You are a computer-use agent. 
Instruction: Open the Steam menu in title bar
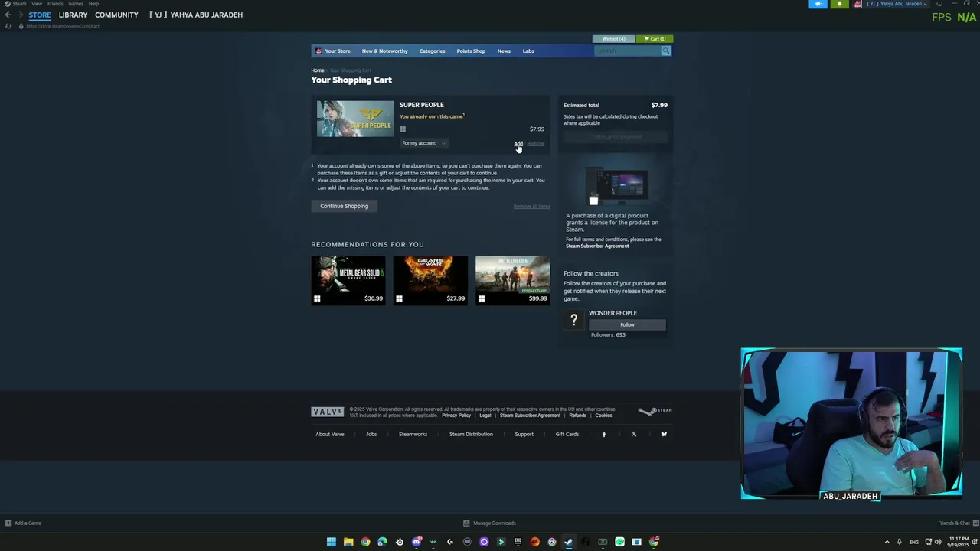(16, 4)
